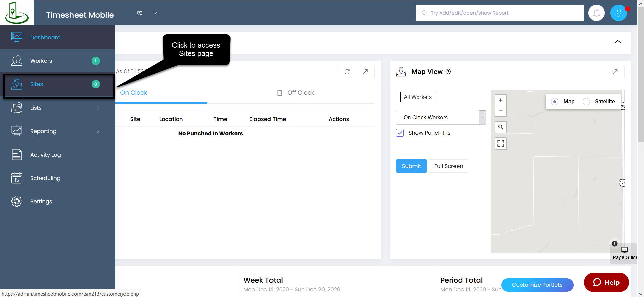Viewport: 644px width, 297px height.
Task: Click the Actions column header
Action: pos(339,119)
